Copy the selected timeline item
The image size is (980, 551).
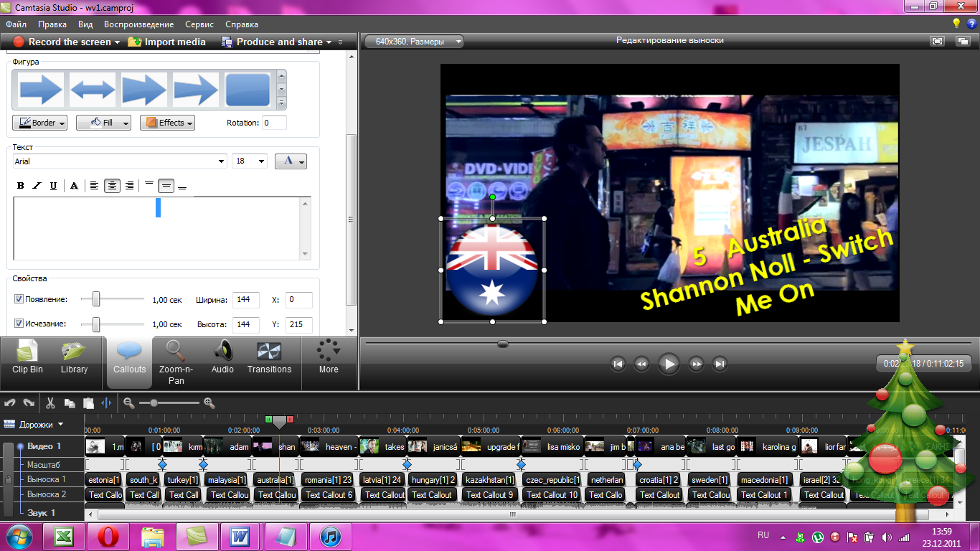(70, 403)
